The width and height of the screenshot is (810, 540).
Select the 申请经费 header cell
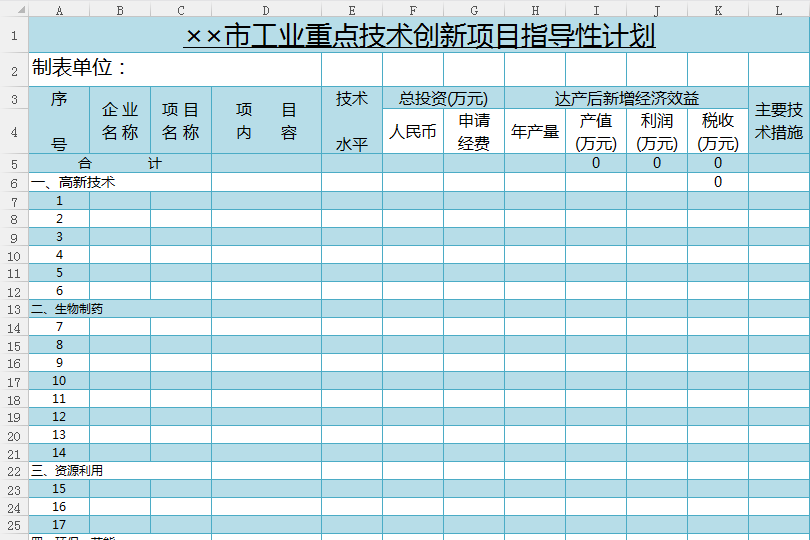point(474,132)
